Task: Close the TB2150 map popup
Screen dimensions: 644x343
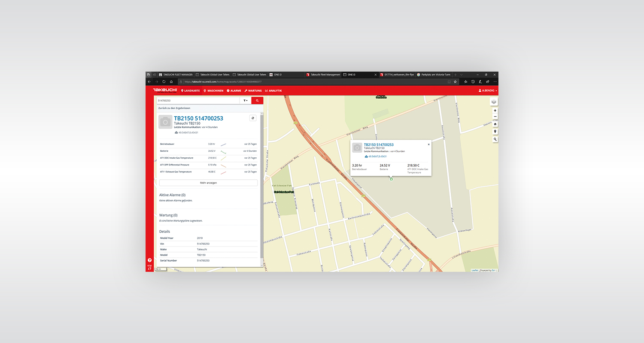Action: [428, 144]
